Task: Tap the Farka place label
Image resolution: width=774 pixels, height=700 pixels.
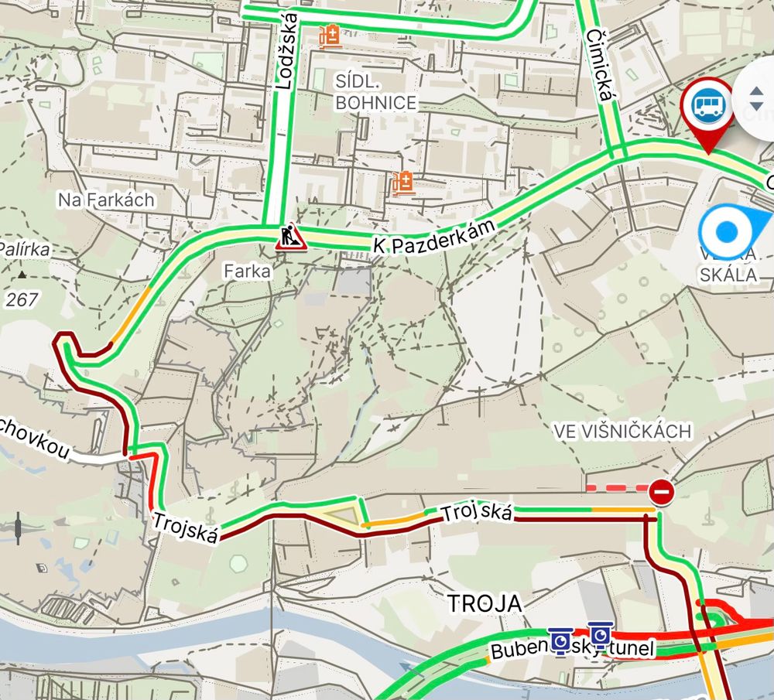Action: (x=248, y=271)
